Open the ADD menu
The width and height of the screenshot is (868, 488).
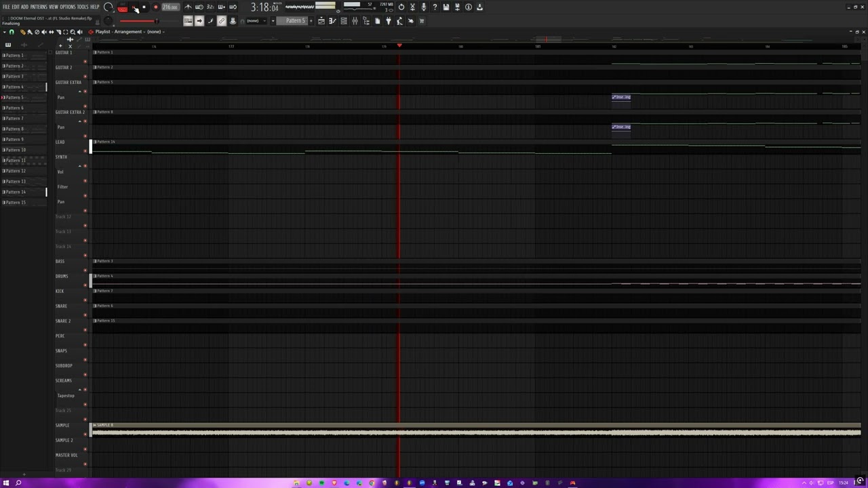coord(24,7)
